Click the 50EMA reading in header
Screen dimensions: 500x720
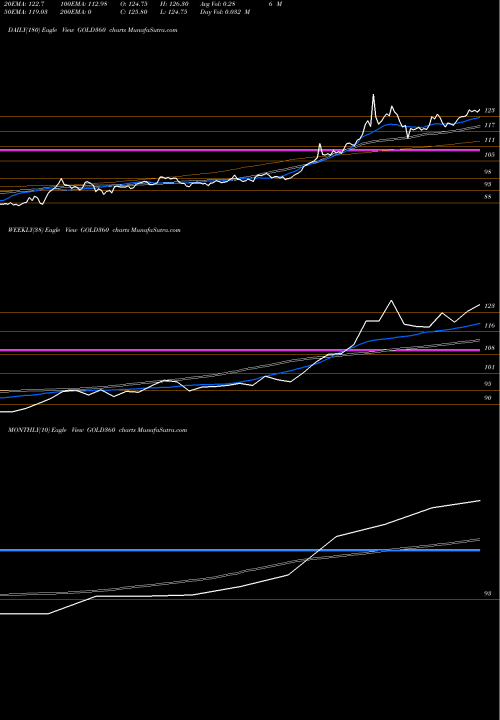point(24,12)
